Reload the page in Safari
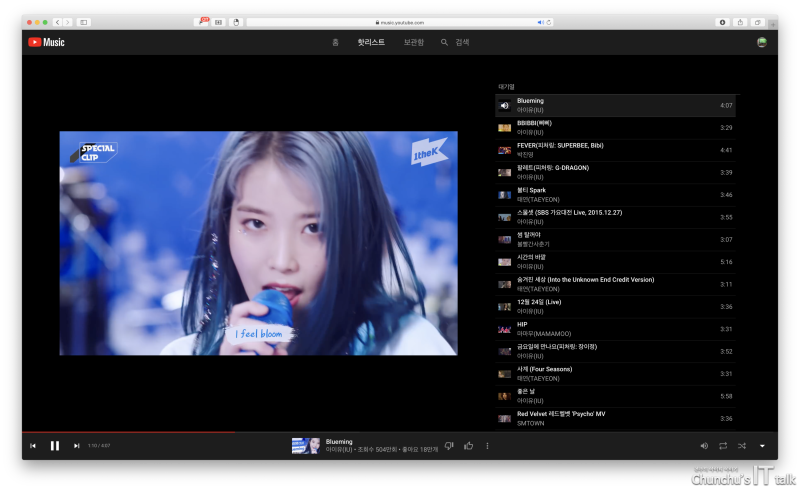 (x=549, y=22)
